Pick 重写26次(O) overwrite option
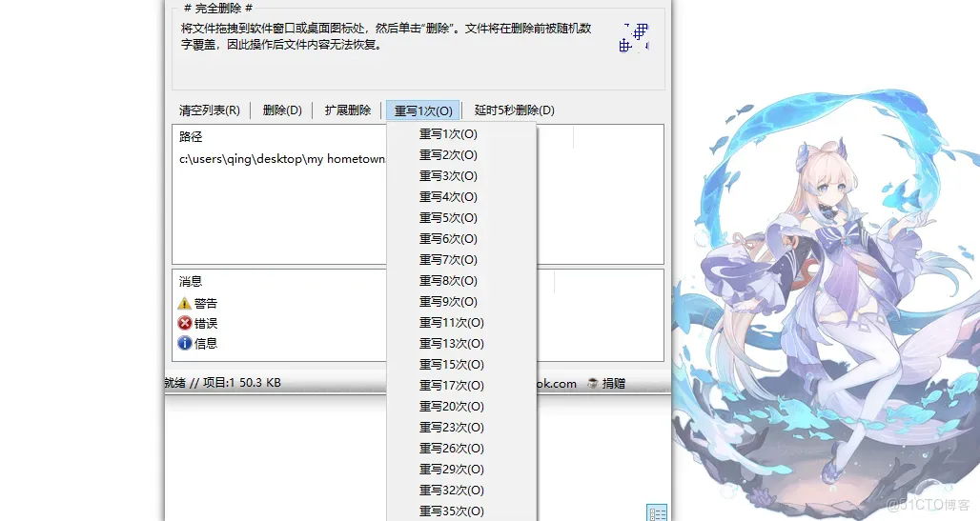This screenshot has height=521, width=980. click(451, 449)
